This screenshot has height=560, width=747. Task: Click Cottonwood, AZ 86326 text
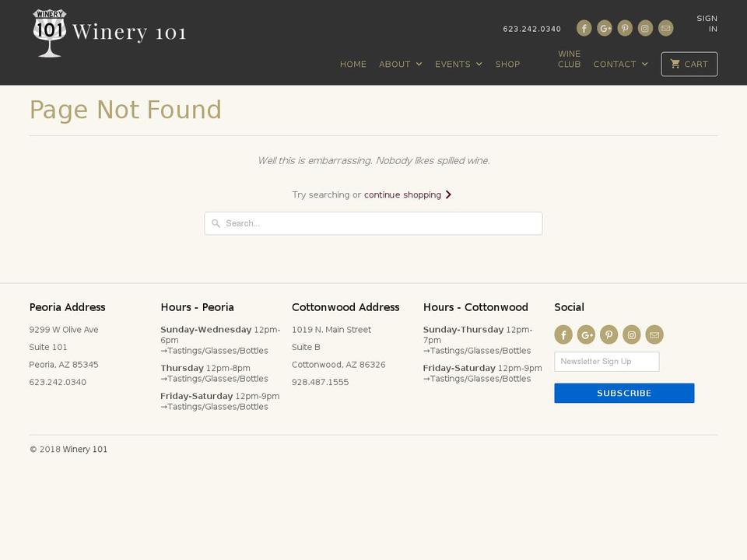pyautogui.click(x=338, y=365)
